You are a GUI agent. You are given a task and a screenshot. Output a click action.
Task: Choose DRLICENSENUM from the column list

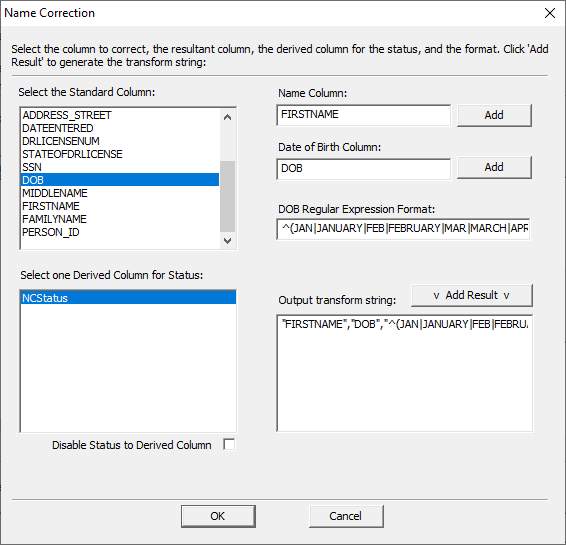(x=120, y=141)
